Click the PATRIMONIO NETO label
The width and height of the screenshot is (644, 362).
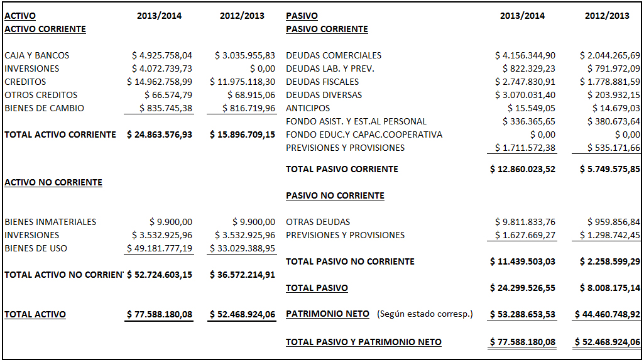click(x=327, y=314)
